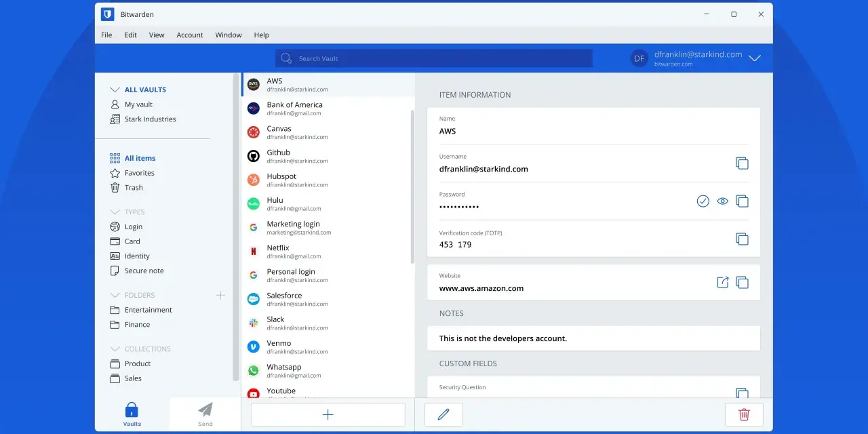Image resolution: width=868 pixels, height=434 pixels.
Task: Filter by Identity type
Action: click(130, 256)
